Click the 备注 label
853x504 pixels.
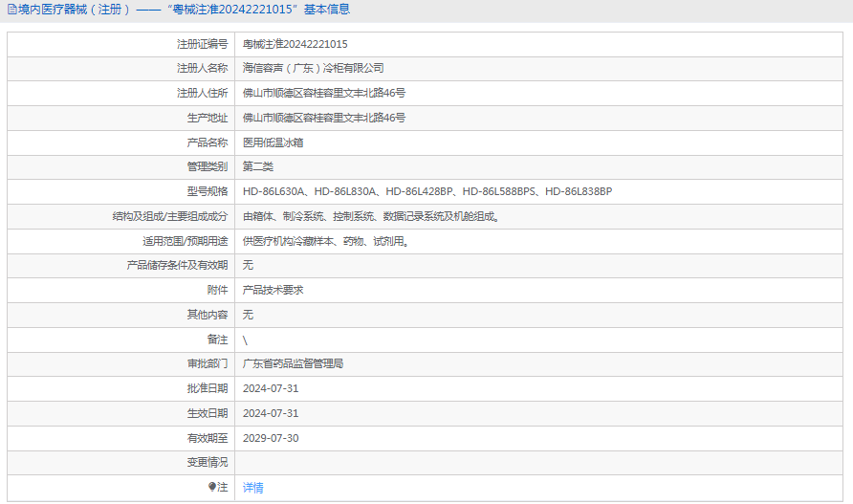pyautogui.click(x=218, y=340)
